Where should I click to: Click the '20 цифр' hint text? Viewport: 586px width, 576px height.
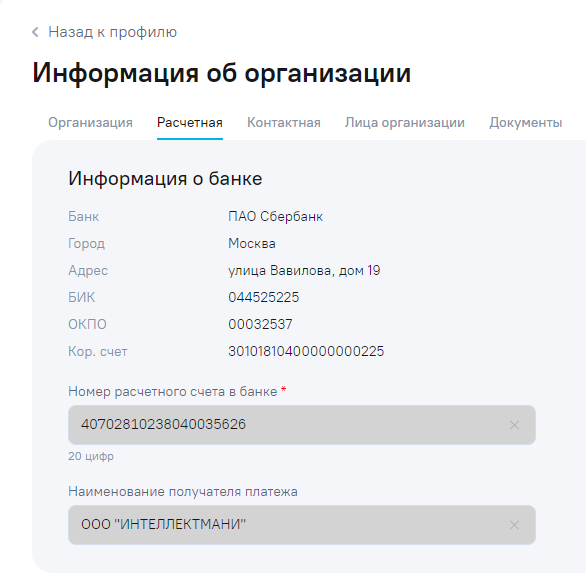91,456
